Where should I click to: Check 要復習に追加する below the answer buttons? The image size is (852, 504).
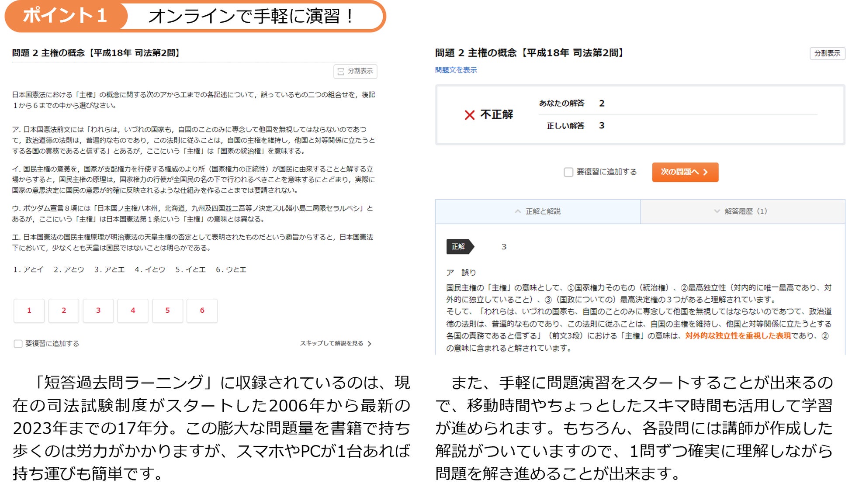[18, 344]
